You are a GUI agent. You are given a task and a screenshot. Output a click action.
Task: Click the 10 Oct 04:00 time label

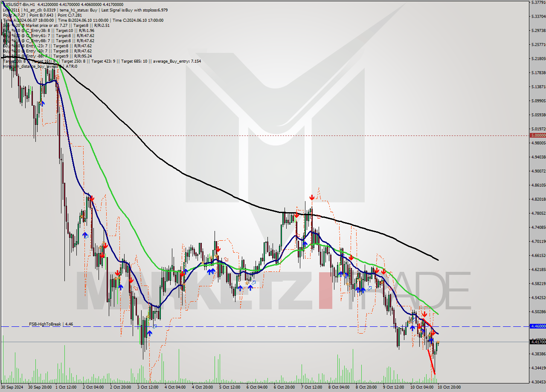tap(421, 387)
